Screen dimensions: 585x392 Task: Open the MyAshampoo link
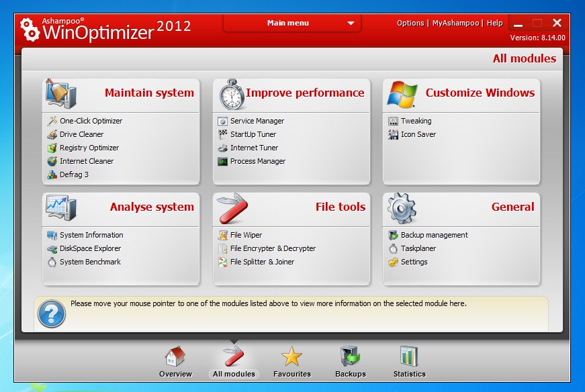pos(455,23)
